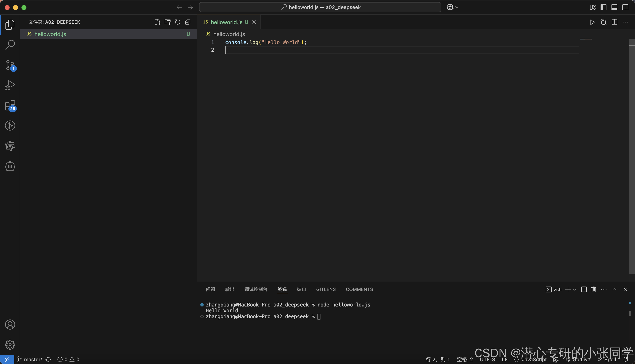Open new terminal profile dropdown arrow
Screen dimensions: 635x364
(575, 289)
